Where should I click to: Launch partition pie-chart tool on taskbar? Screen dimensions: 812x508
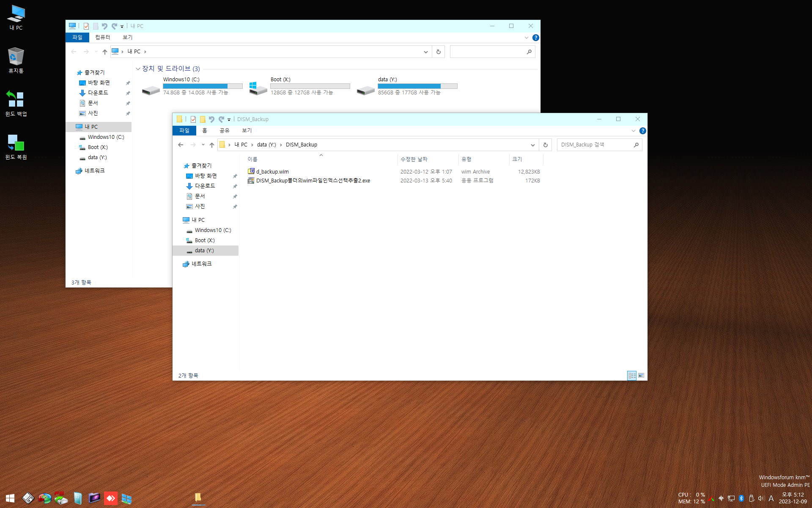(x=44, y=498)
